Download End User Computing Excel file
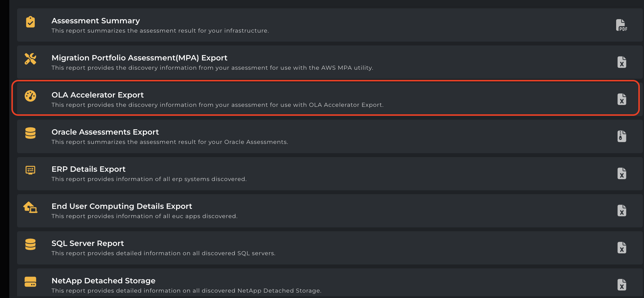Viewport: 644px width, 298px height. 622,211
